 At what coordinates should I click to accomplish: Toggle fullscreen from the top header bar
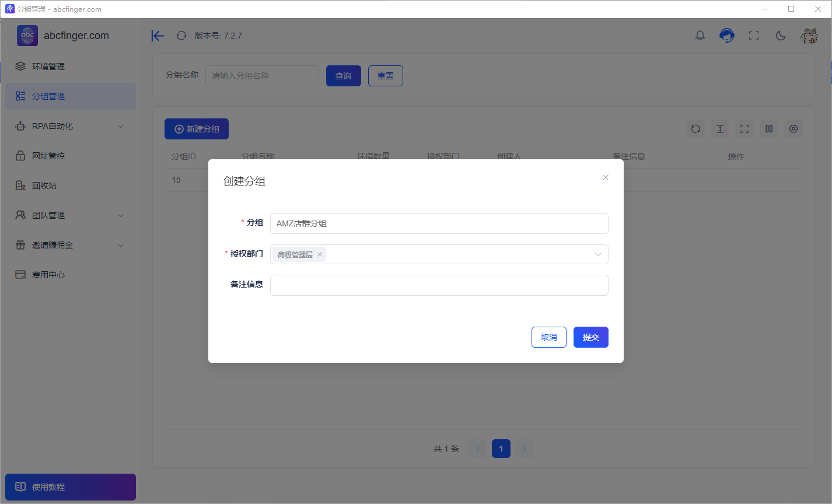[754, 36]
